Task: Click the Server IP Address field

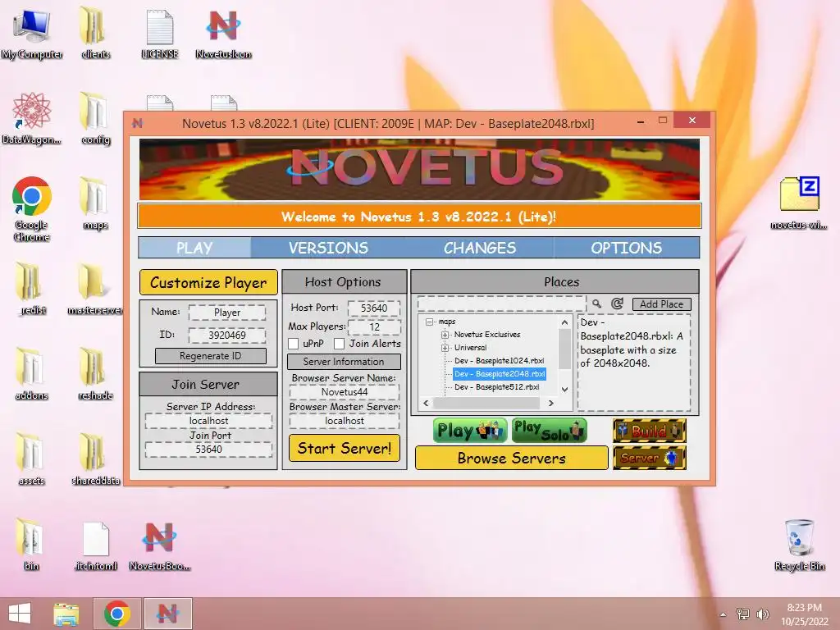Action: (208, 421)
